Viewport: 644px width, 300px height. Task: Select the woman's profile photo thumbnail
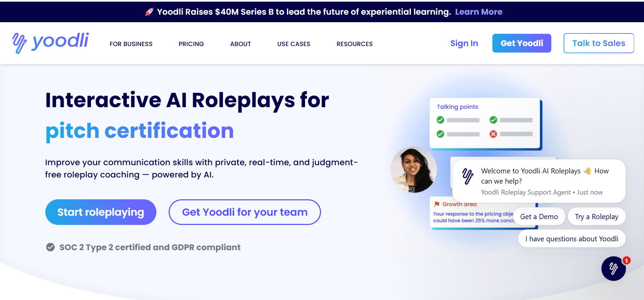pos(413,170)
